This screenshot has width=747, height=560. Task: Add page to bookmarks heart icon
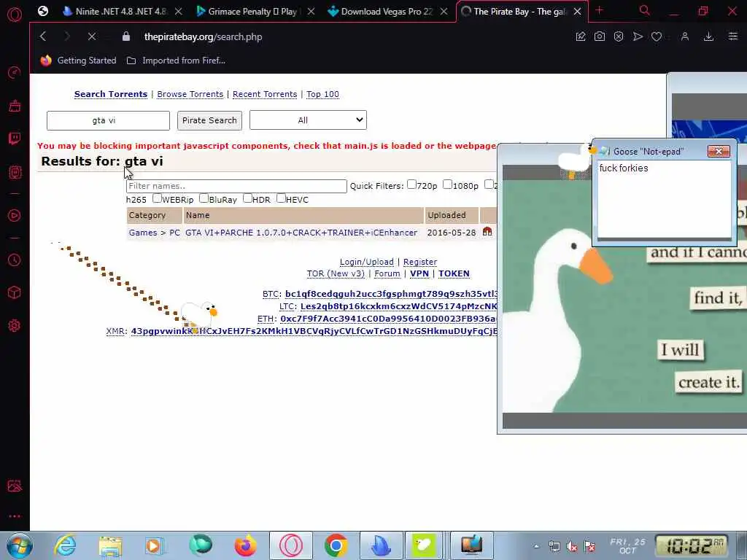point(657,36)
